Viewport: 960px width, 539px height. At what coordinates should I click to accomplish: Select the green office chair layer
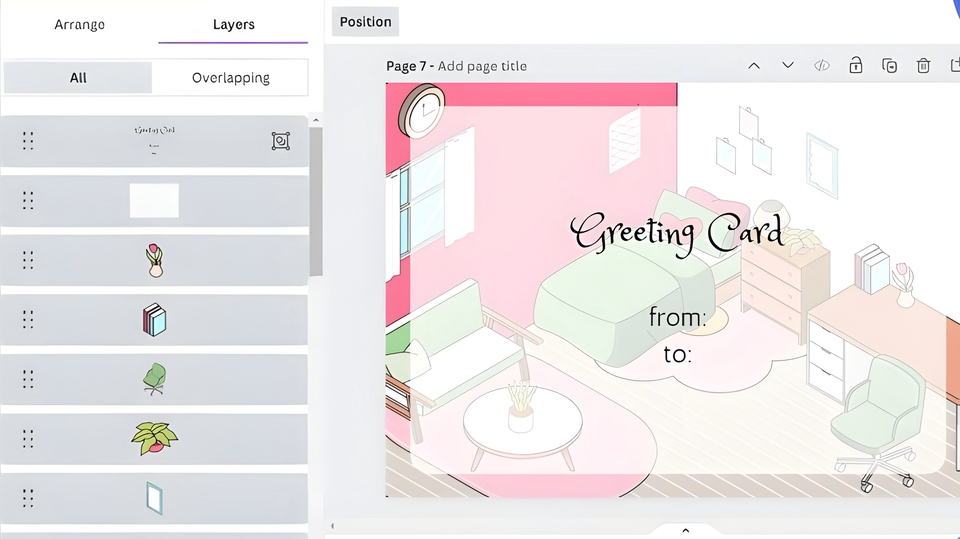[154, 379]
